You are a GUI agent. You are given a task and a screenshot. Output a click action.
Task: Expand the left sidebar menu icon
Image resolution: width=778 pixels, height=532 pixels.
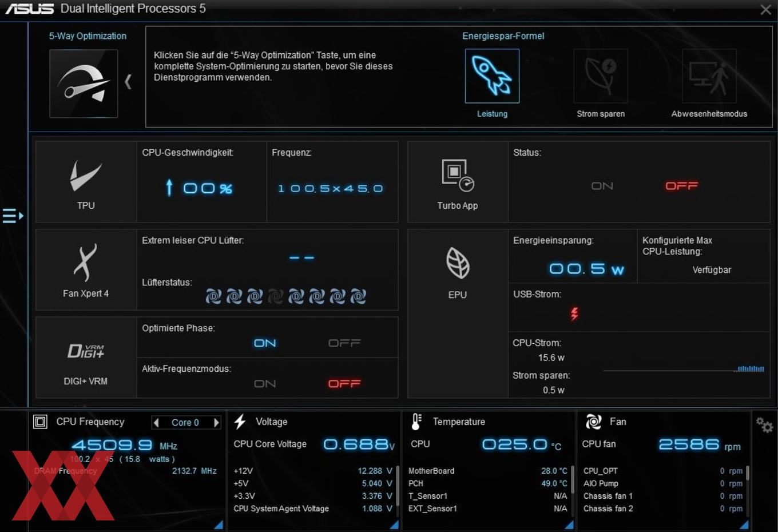pyautogui.click(x=13, y=216)
